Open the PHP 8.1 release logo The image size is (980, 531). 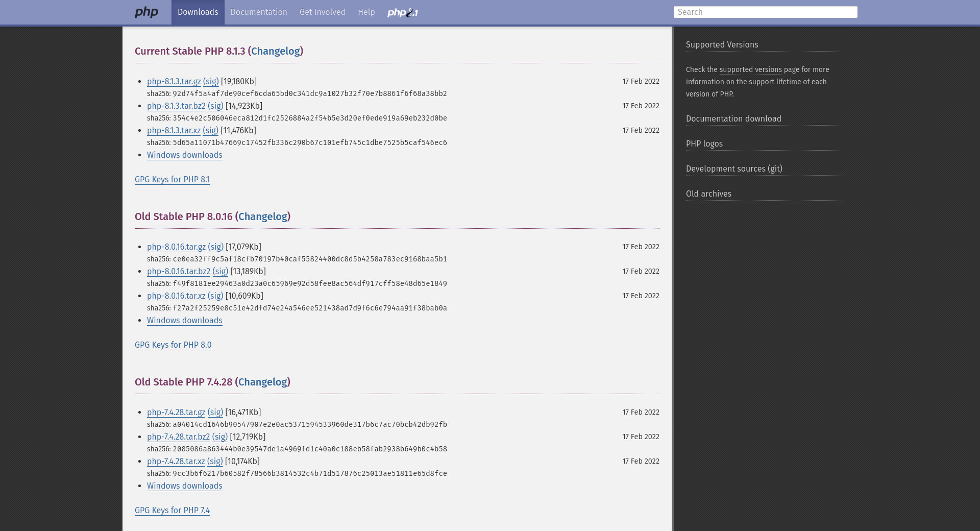402,13
